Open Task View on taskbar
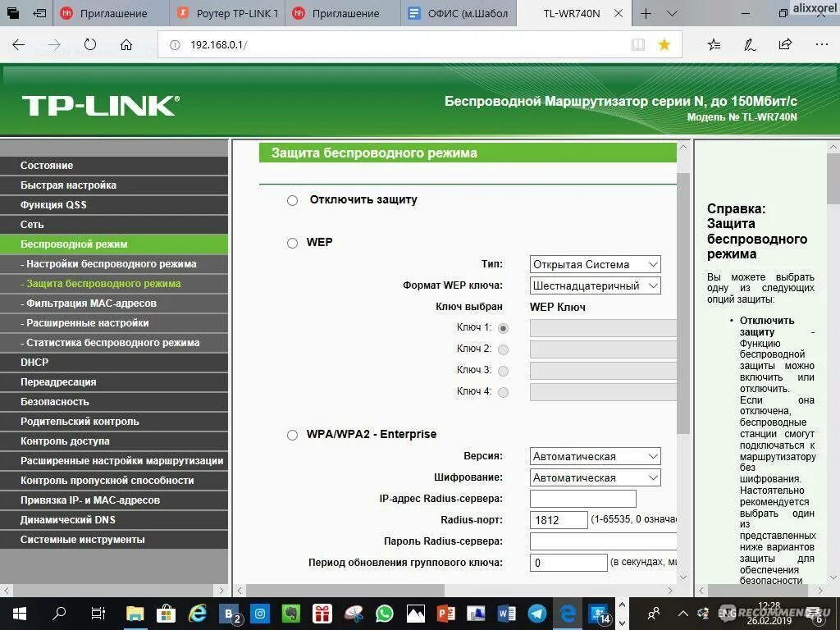 click(x=98, y=614)
